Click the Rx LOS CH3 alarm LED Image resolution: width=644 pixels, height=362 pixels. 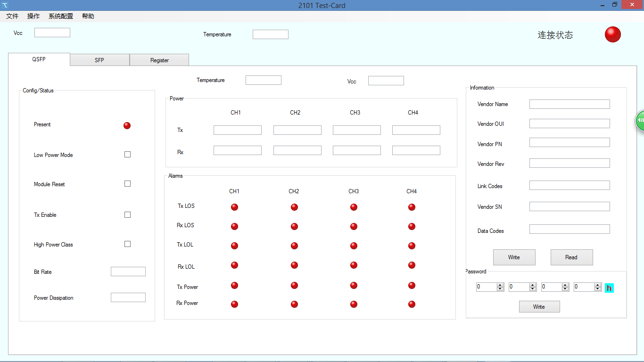click(x=354, y=226)
